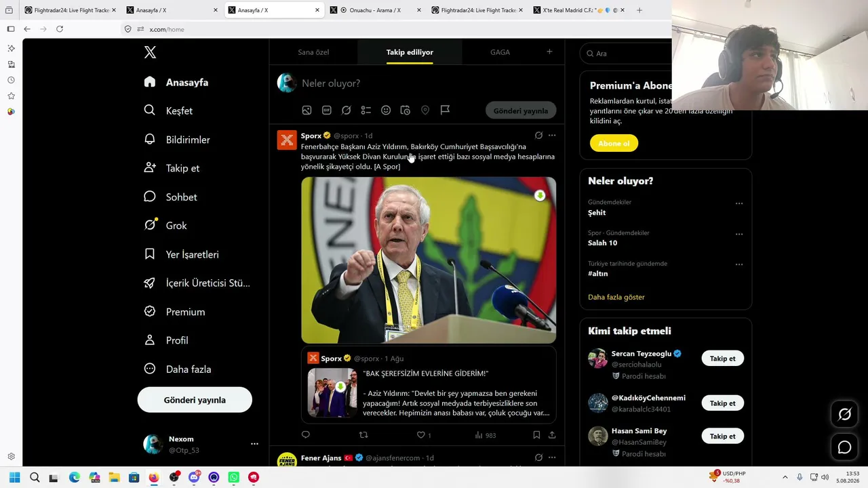This screenshot has width=868, height=488.
Task: Show hidden system tray icons
Action: tap(785, 477)
